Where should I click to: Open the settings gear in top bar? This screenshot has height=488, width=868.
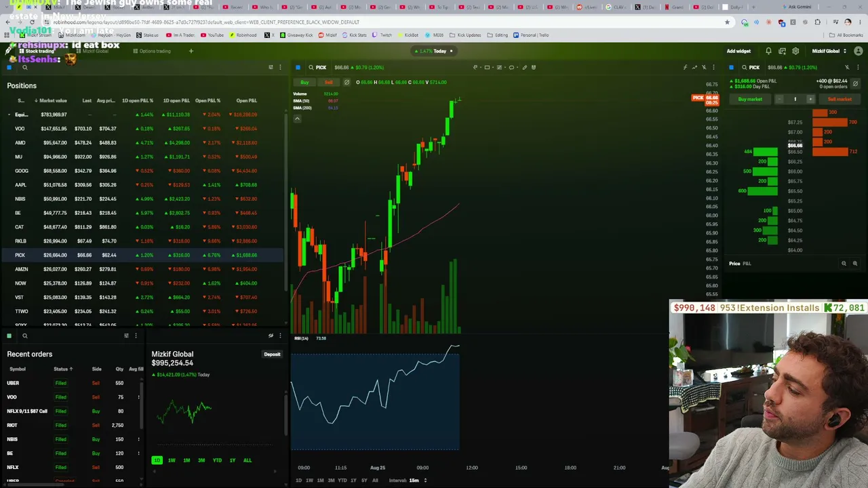pyautogui.click(x=795, y=51)
